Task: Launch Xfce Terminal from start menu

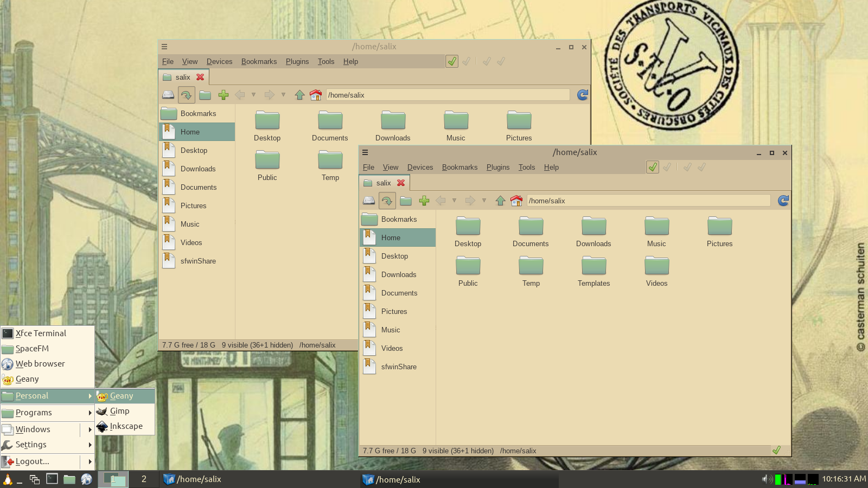Action: (x=47, y=333)
